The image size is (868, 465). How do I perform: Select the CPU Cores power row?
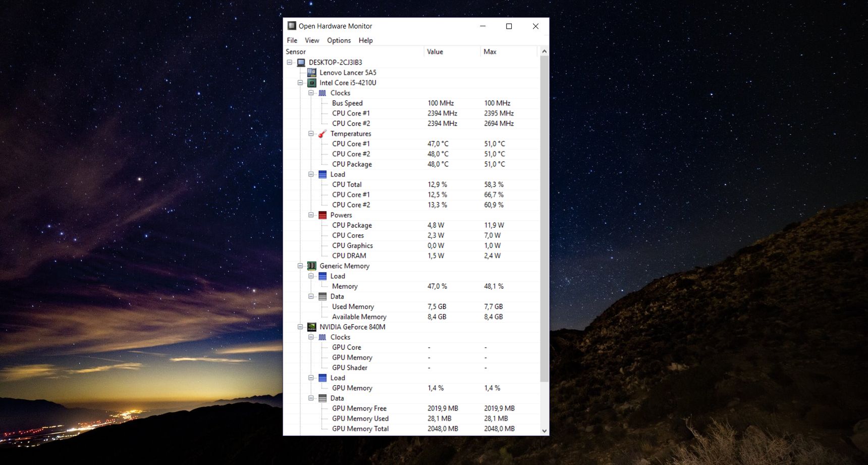coord(411,235)
